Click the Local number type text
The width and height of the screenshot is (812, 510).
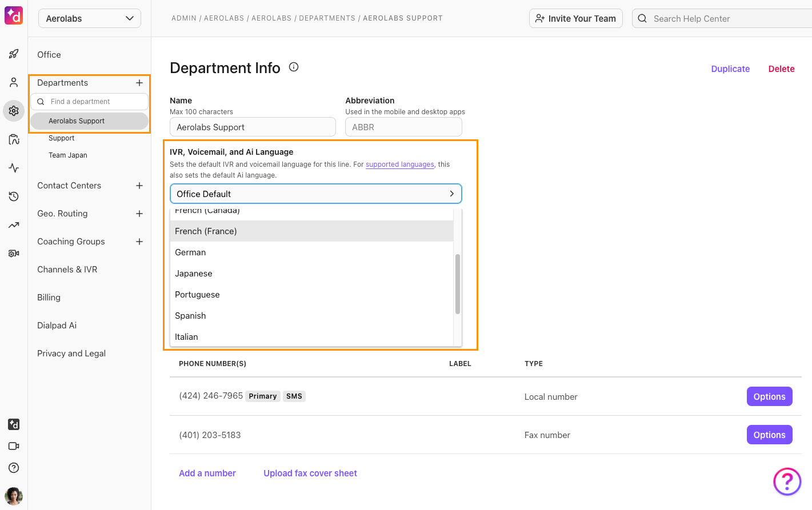[551, 397]
